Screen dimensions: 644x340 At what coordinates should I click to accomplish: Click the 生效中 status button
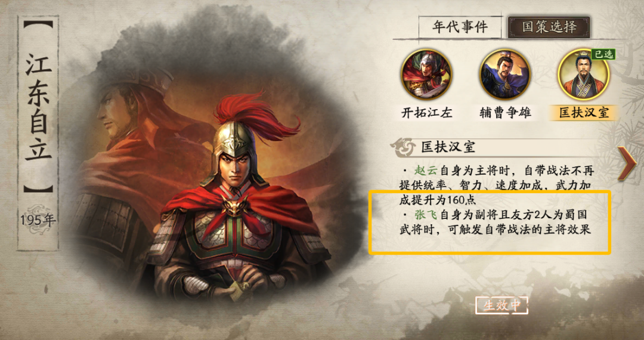pos(501,305)
